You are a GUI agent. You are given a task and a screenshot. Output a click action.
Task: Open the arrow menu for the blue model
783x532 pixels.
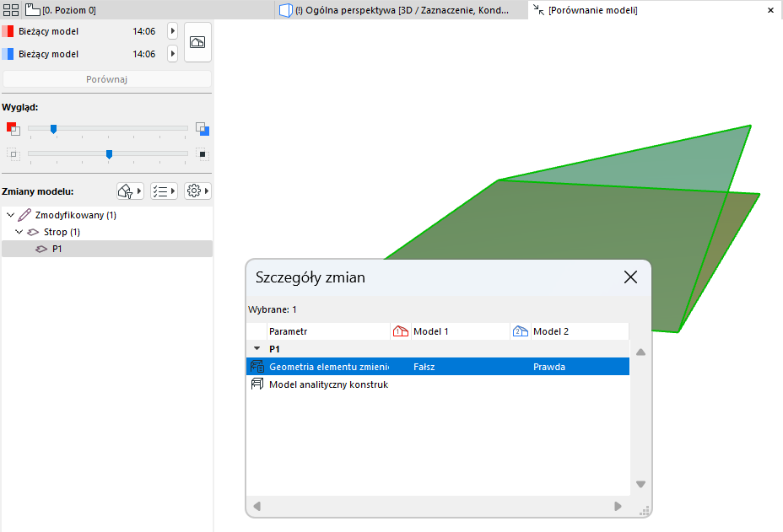(172, 53)
